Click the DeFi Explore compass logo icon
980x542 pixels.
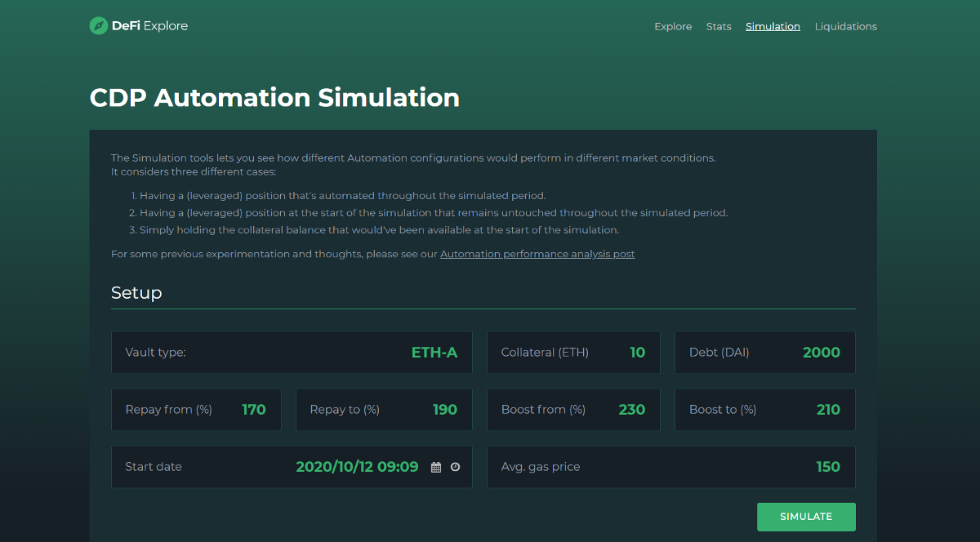tap(98, 26)
